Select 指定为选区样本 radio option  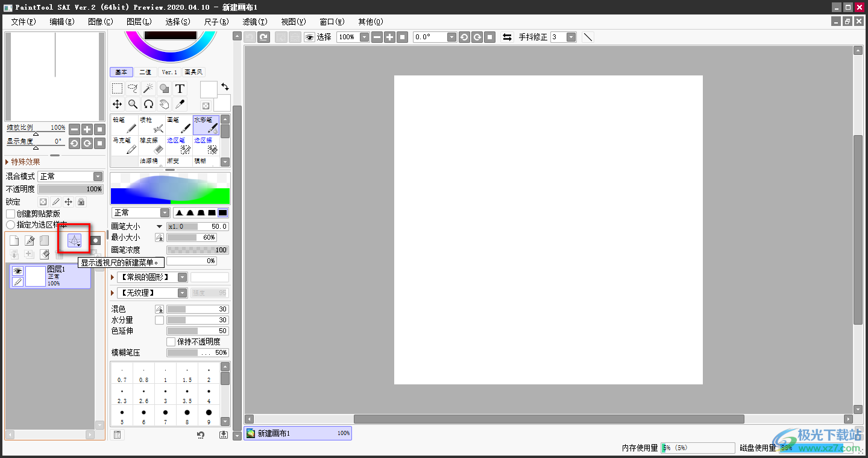(x=10, y=224)
